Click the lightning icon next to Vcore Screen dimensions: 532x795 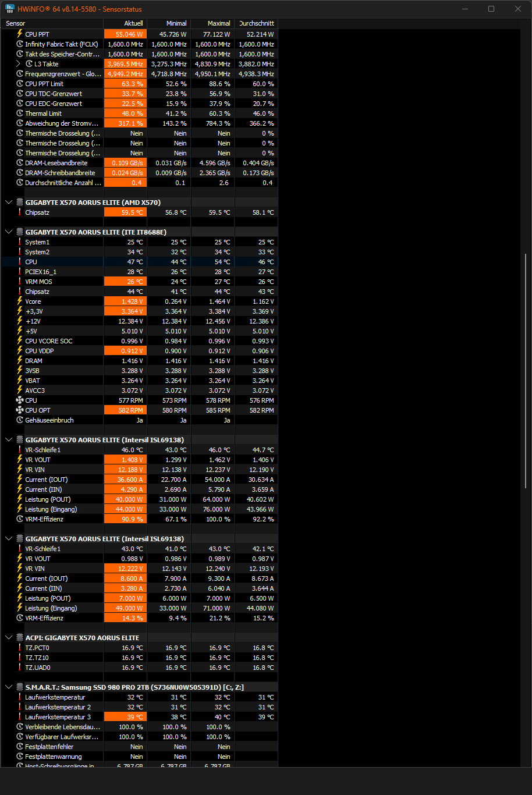(20, 301)
